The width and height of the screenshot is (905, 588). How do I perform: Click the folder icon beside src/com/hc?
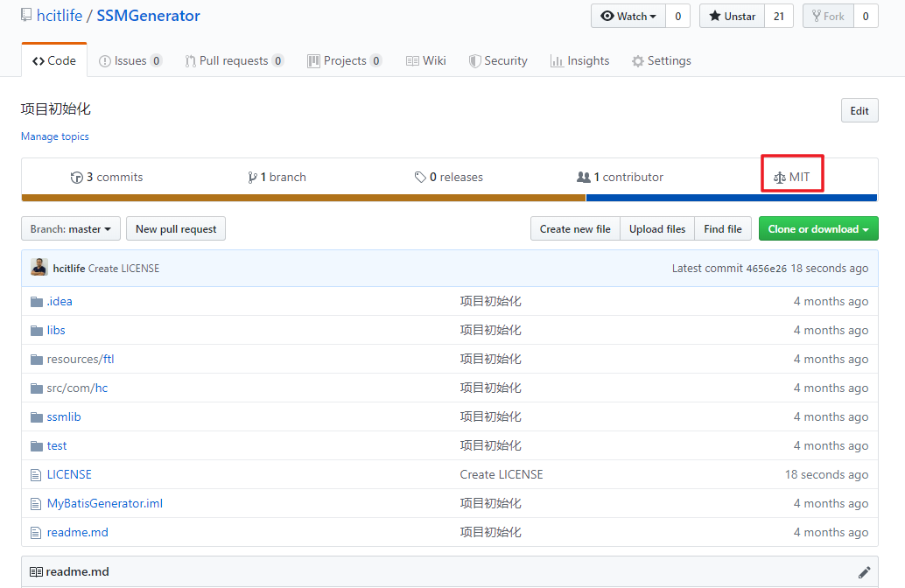click(37, 388)
